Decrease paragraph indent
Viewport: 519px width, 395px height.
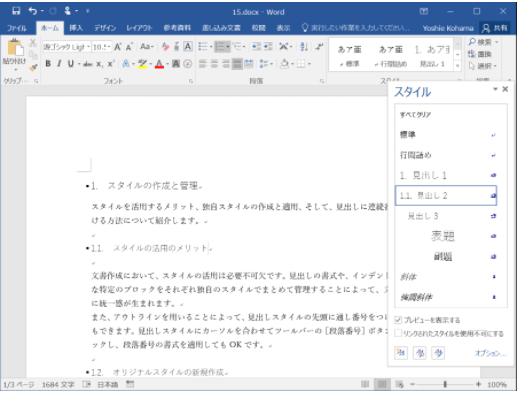pyautogui.click(x=256, y=47)
